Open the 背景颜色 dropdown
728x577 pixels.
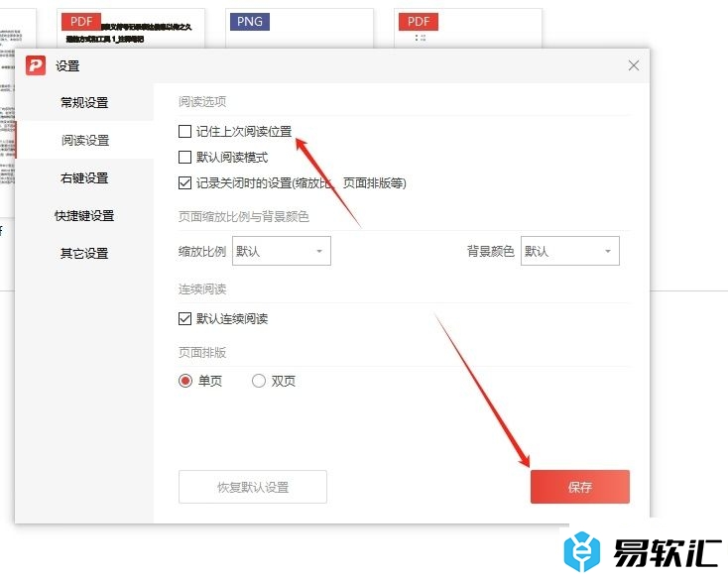(571, 252)
